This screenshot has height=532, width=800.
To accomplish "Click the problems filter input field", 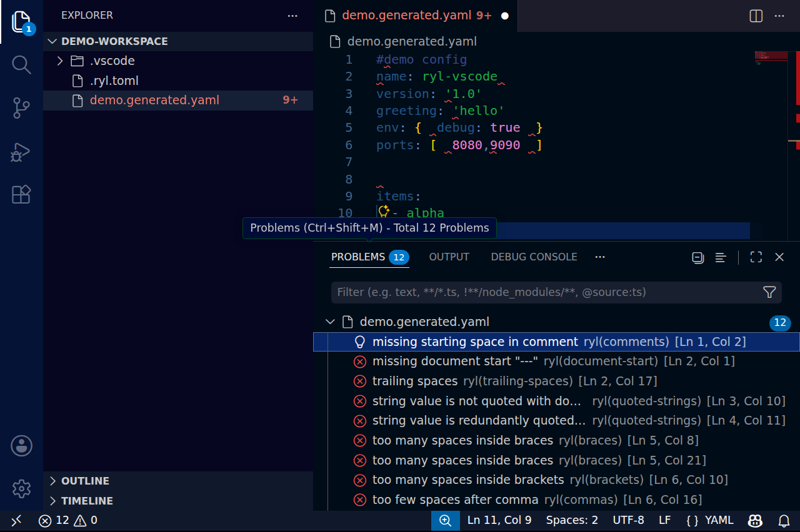I will tap(546, 292).
